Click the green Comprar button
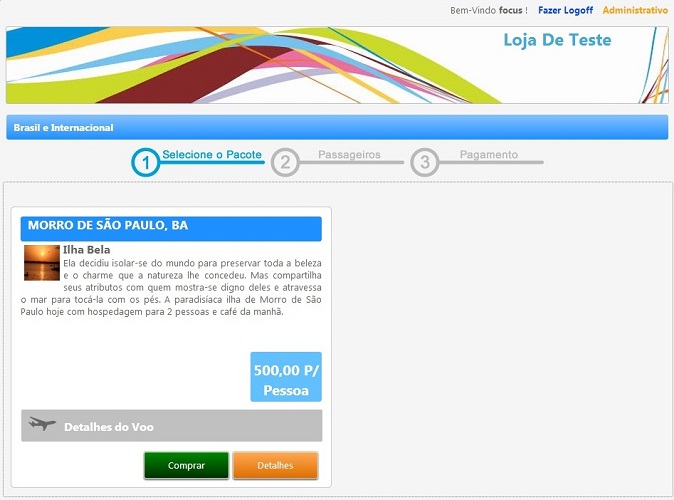Viewport: 674px width, 500px height. (186, 465)
